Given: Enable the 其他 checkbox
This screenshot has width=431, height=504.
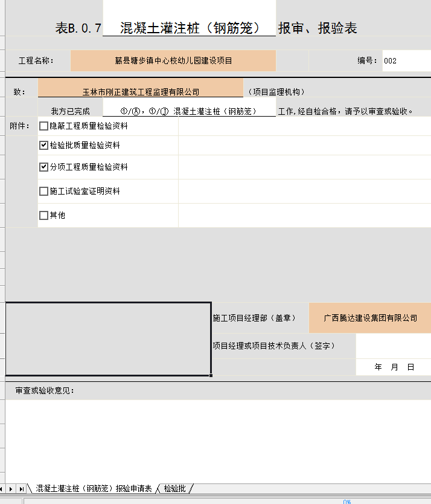Looking at the screenshot, I should click(43, 215).
